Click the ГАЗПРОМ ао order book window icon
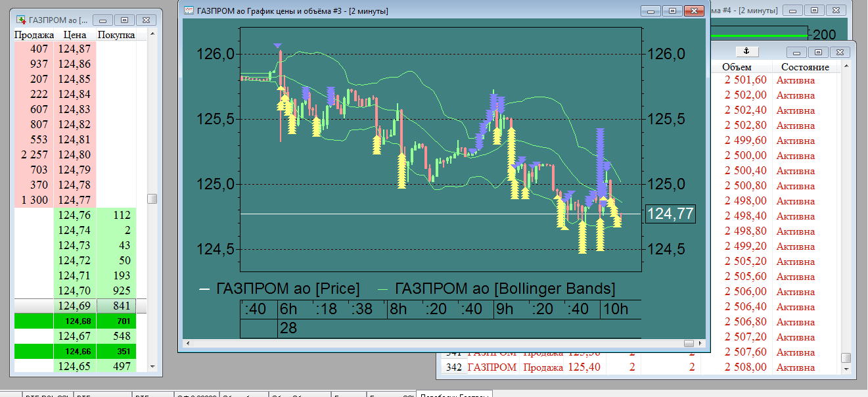Viewport: 868px width, 397px height. 21,20
